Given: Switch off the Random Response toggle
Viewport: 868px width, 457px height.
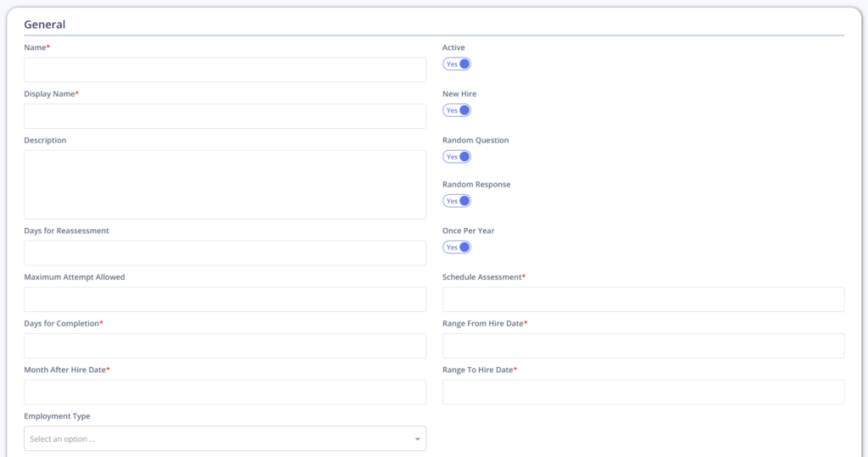Looking at the screenshot, I should click(x=457, y=201).
